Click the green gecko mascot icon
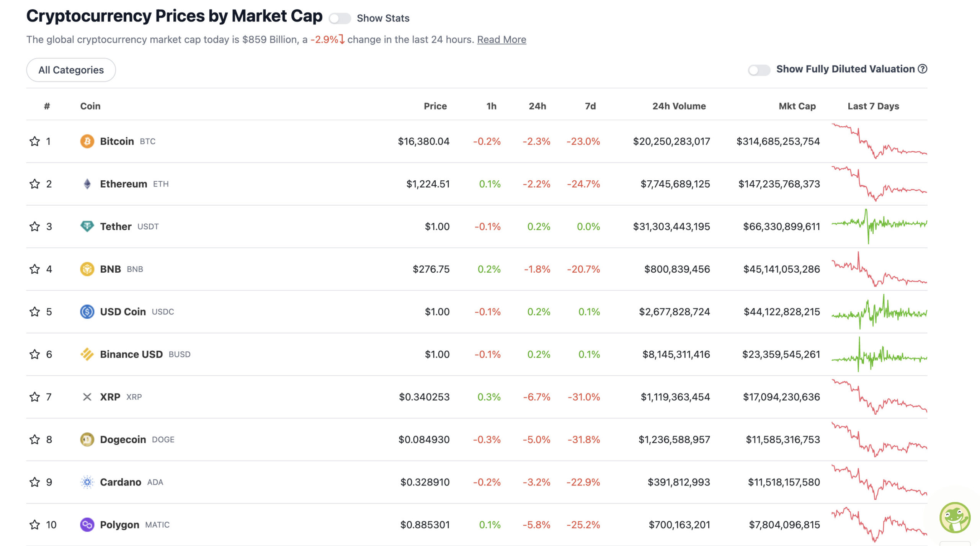The width and height of the screenshot is (980, 546). pyautogui.click(x=955, y=518)
